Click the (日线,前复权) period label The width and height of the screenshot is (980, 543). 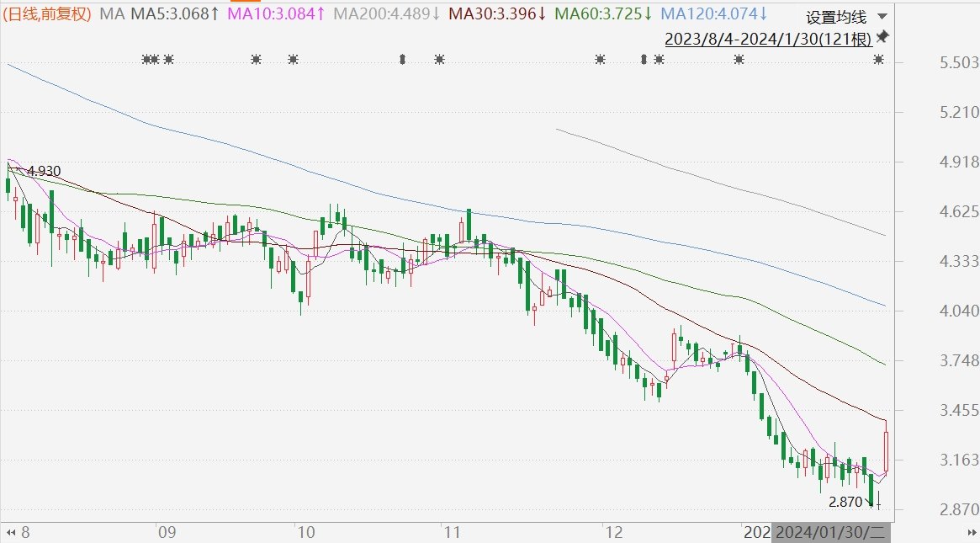[48, 13]
